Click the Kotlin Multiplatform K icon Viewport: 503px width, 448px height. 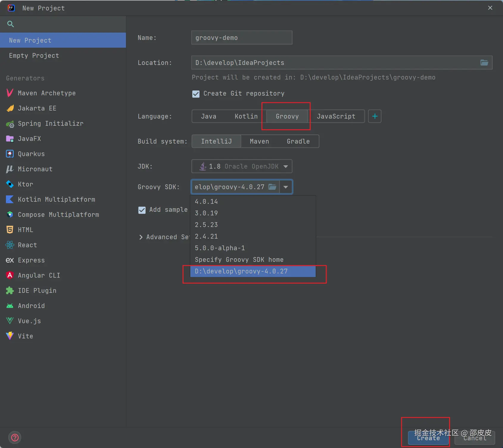(x=10, y=199)
